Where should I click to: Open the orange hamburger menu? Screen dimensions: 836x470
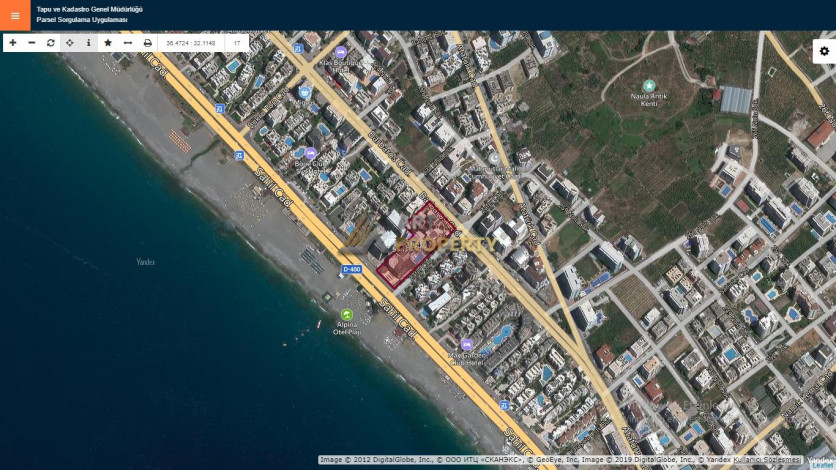[15, 15]
